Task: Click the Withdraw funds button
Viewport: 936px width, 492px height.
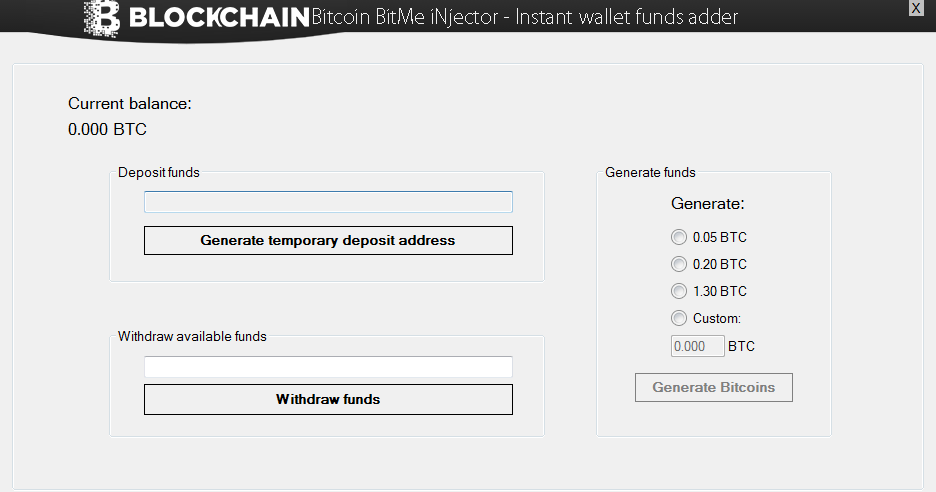Action: [328, 399]
